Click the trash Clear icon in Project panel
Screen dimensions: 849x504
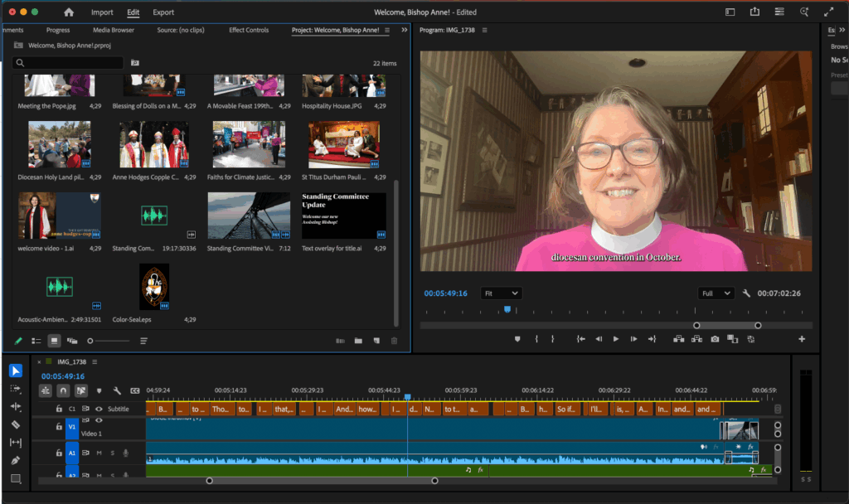tap(394, 341)
